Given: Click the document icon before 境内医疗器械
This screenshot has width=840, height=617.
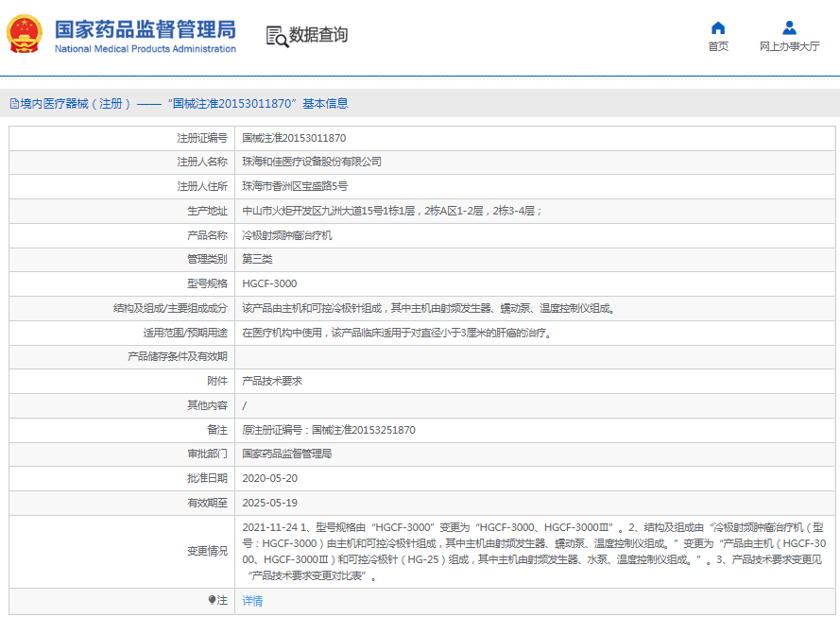Looking at the screenshot, I should (14, 104).
